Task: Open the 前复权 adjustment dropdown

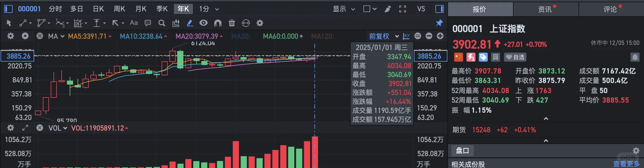Action: (x=384, y=36)
